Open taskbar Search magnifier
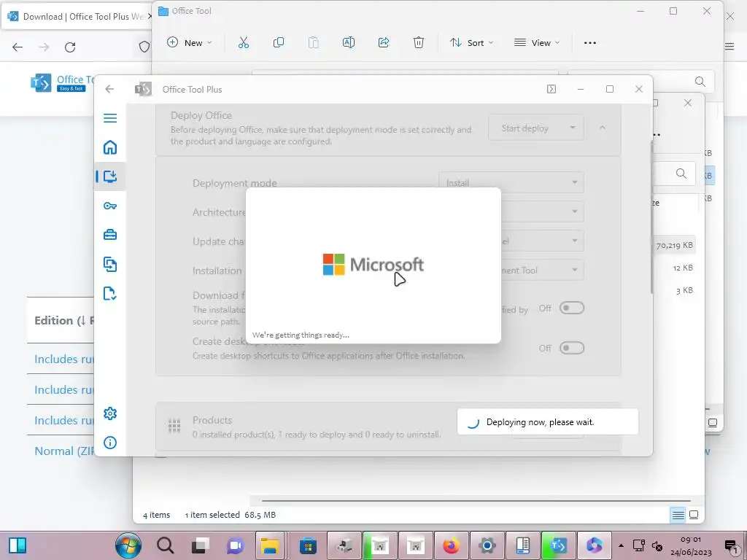 pos(165,545)
